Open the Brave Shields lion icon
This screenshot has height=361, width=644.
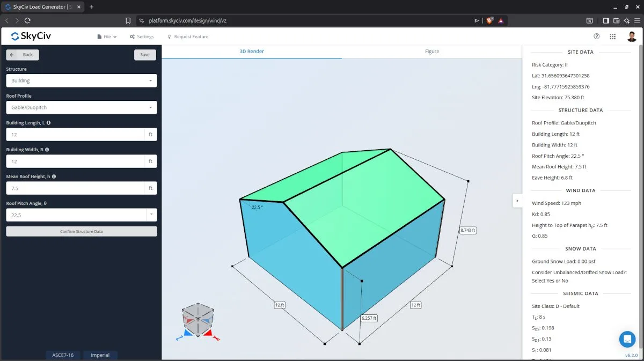pos(489,20)
